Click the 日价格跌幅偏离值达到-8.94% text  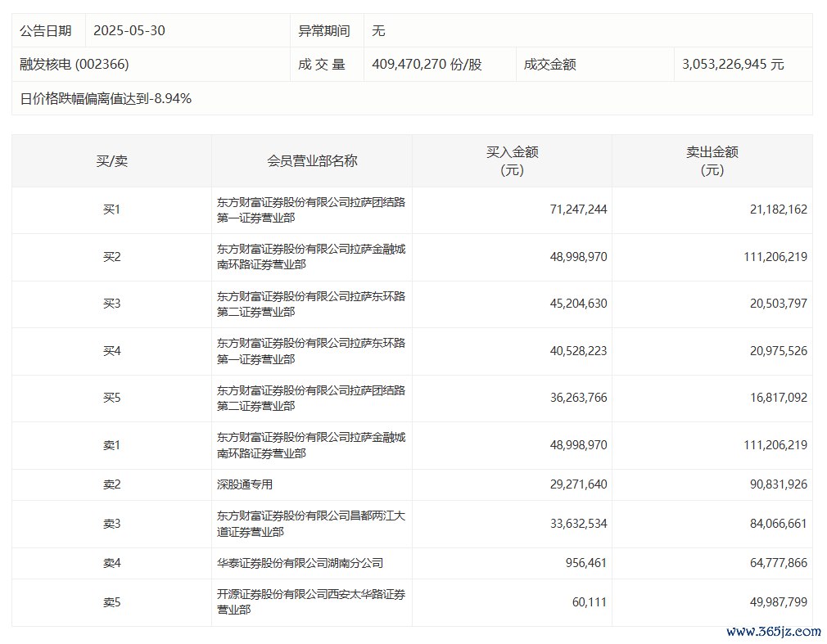point(106,98)
